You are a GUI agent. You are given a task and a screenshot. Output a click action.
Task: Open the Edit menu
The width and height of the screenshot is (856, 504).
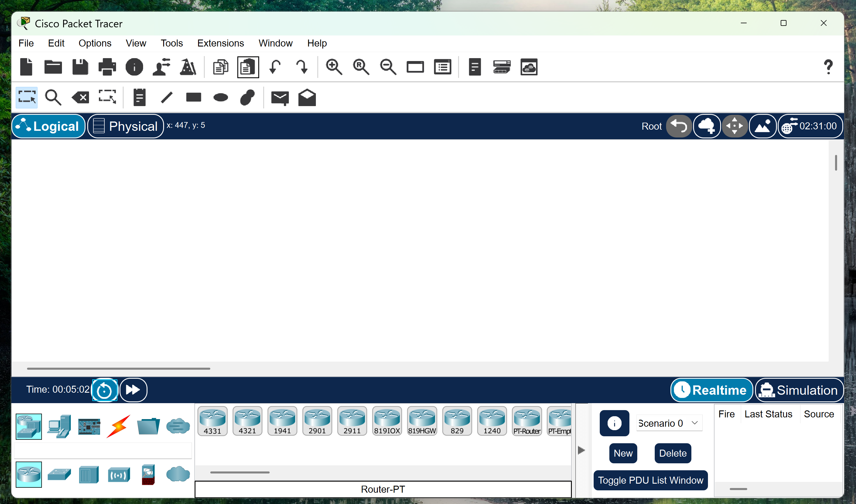(x=56, y=43)
